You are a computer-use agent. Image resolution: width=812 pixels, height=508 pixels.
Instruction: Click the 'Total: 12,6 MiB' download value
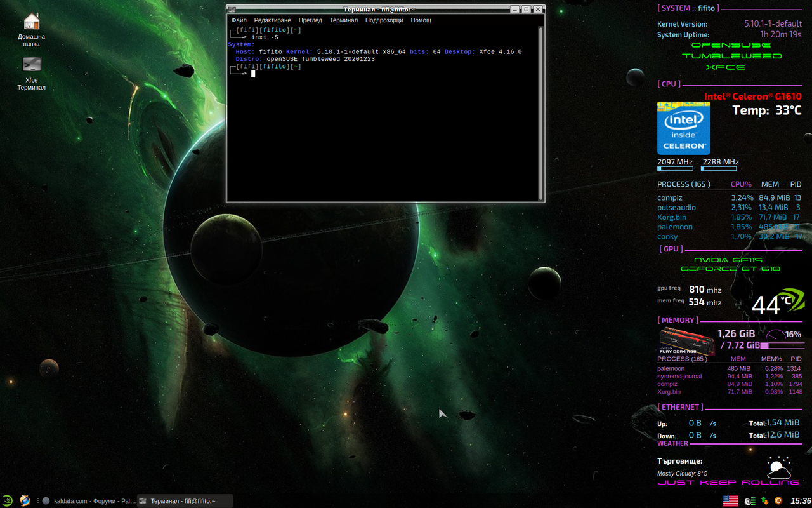(x=774, y=435)
